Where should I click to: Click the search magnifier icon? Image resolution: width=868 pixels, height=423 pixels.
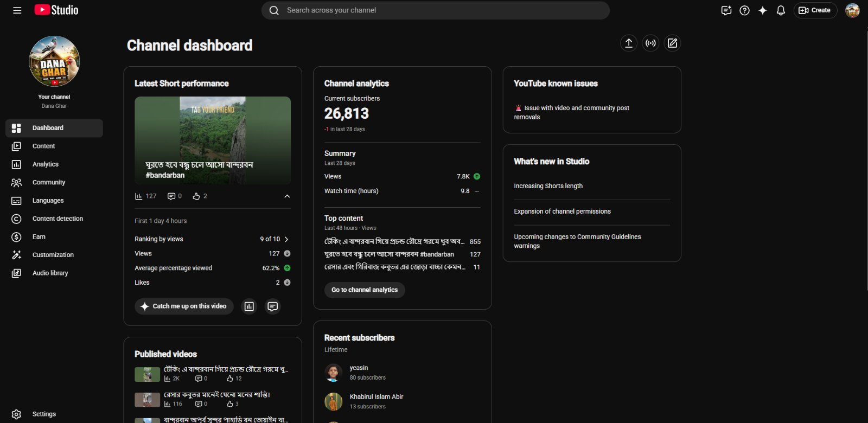click(x=274, y=10)
